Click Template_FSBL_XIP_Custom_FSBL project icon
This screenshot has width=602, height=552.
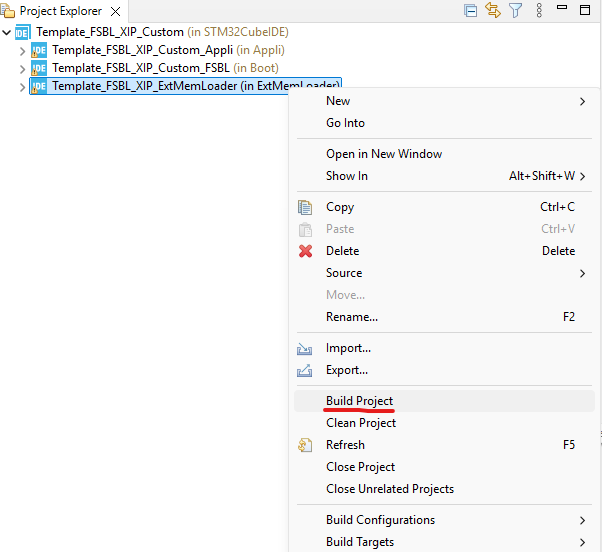click(39, 68)
